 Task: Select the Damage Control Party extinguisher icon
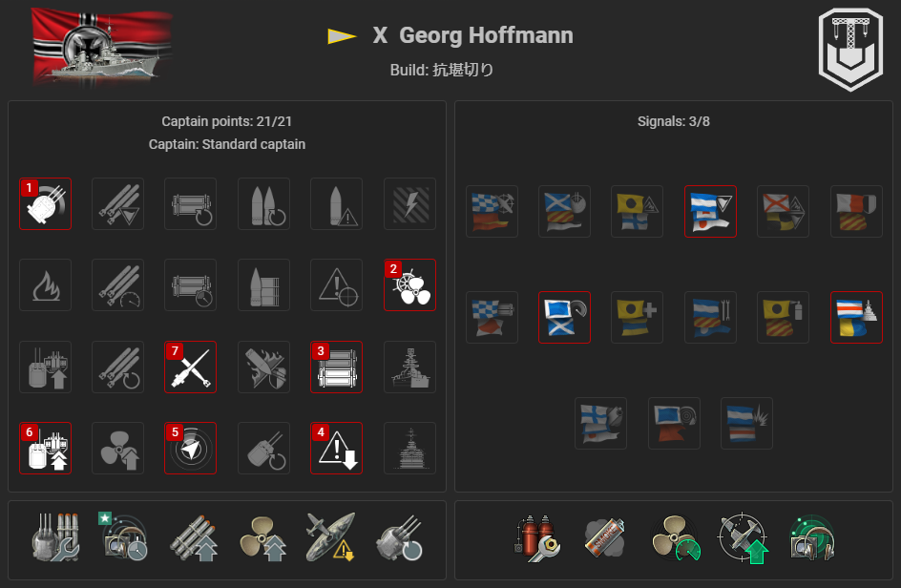click(x=536, y=538)
